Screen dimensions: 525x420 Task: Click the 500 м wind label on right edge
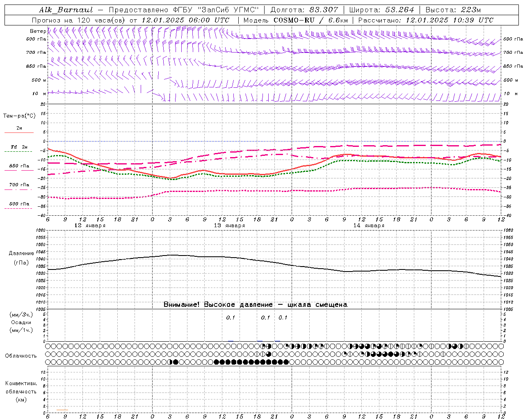[x=510, y=80]
